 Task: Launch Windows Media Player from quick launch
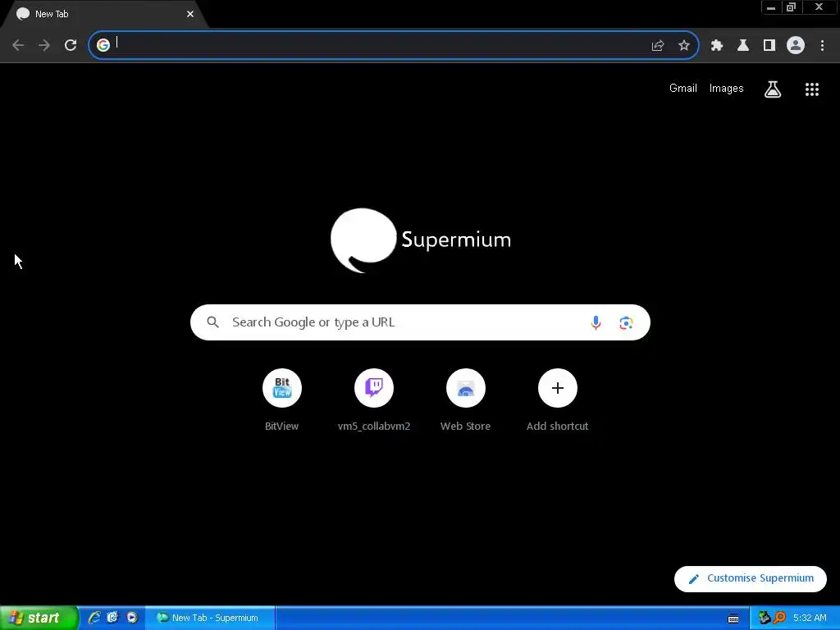click(132, 618)
